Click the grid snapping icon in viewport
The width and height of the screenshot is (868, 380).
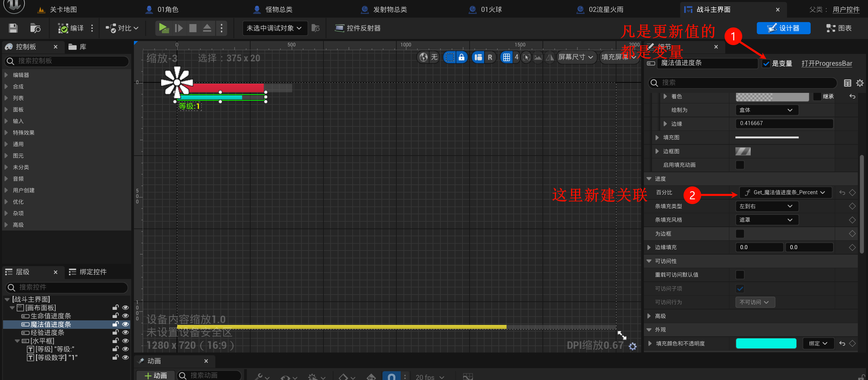(x=506, y=57)
